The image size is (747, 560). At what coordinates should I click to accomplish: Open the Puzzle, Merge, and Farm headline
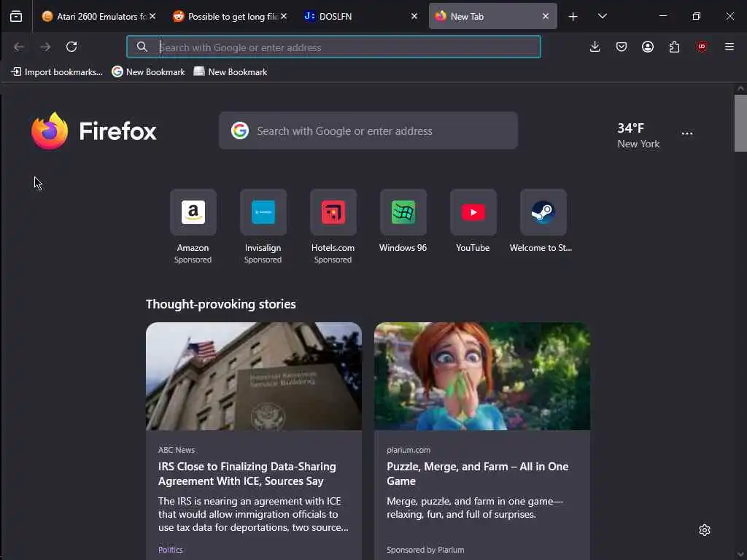[x=477, y=474]
